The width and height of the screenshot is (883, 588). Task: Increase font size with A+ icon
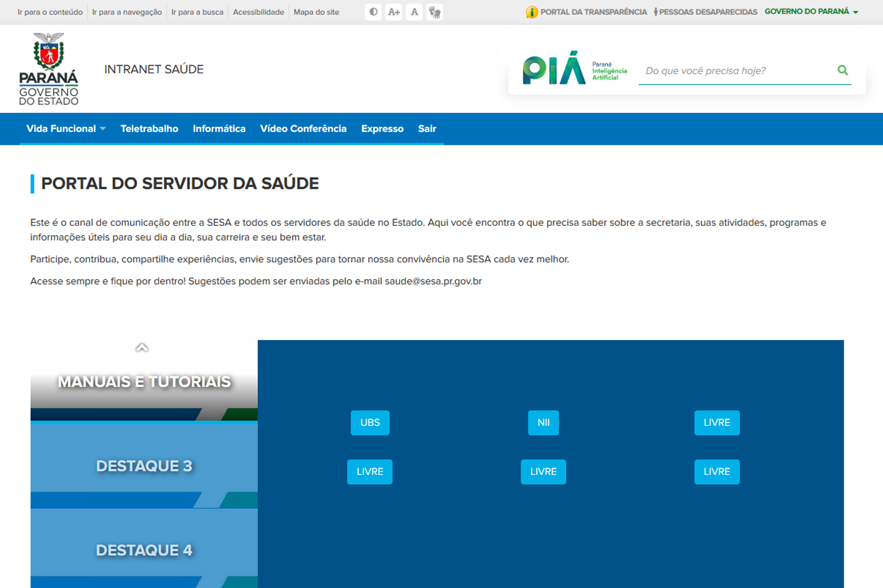pos(394,12)
